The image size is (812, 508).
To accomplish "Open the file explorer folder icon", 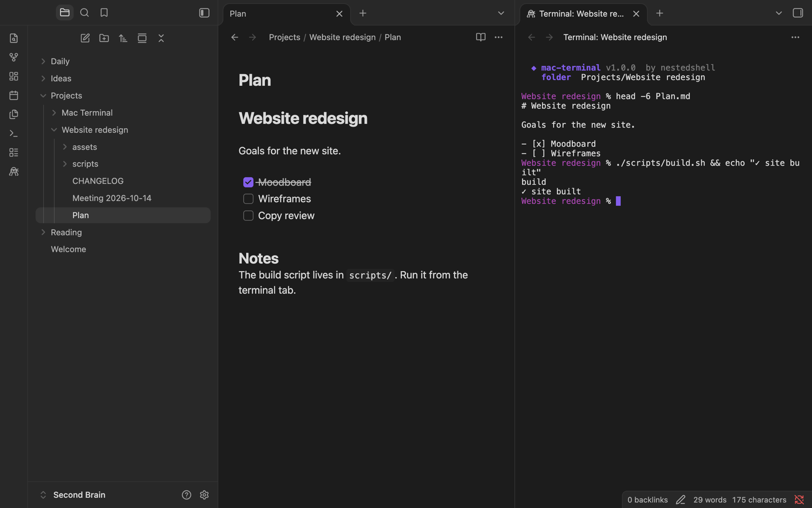I will pos(64,13).
